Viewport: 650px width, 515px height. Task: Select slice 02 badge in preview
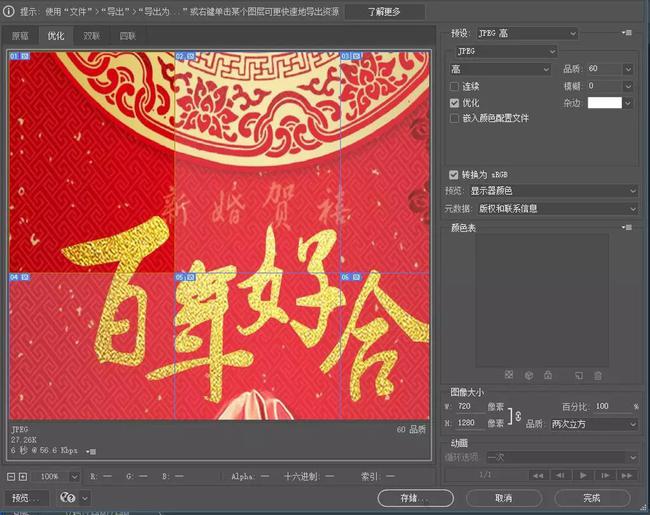[185, 56]
